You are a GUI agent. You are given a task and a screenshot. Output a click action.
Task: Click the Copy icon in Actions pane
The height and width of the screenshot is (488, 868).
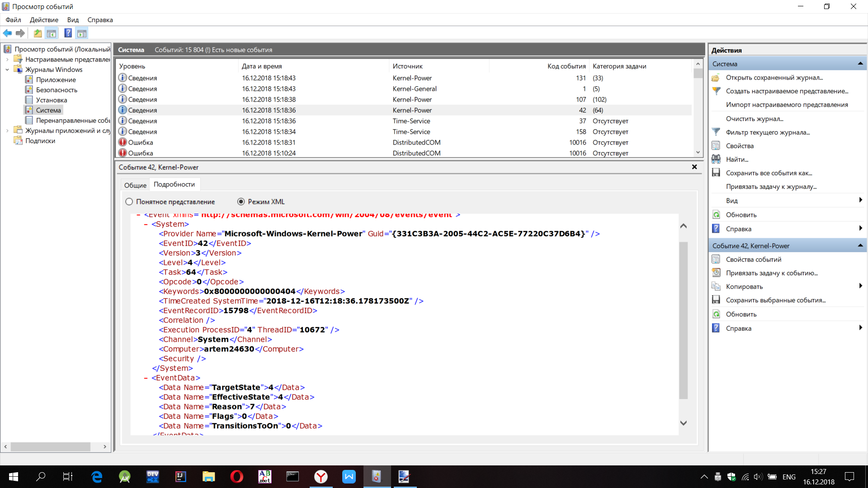716,286
